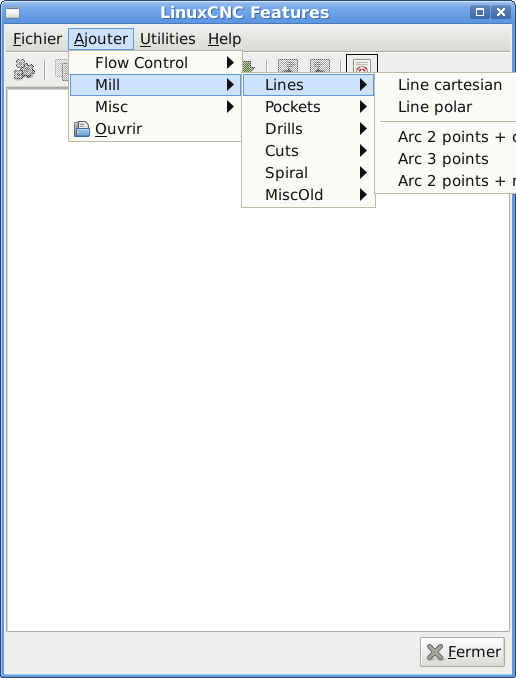Screen dimensions: 516x678
Task: Open the Spiral submenu
Action: [x=308, y=173]
